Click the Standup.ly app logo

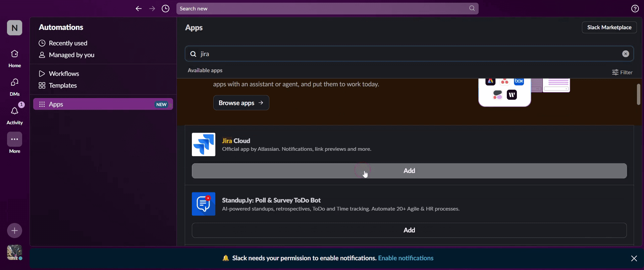(x=204, y=204)
